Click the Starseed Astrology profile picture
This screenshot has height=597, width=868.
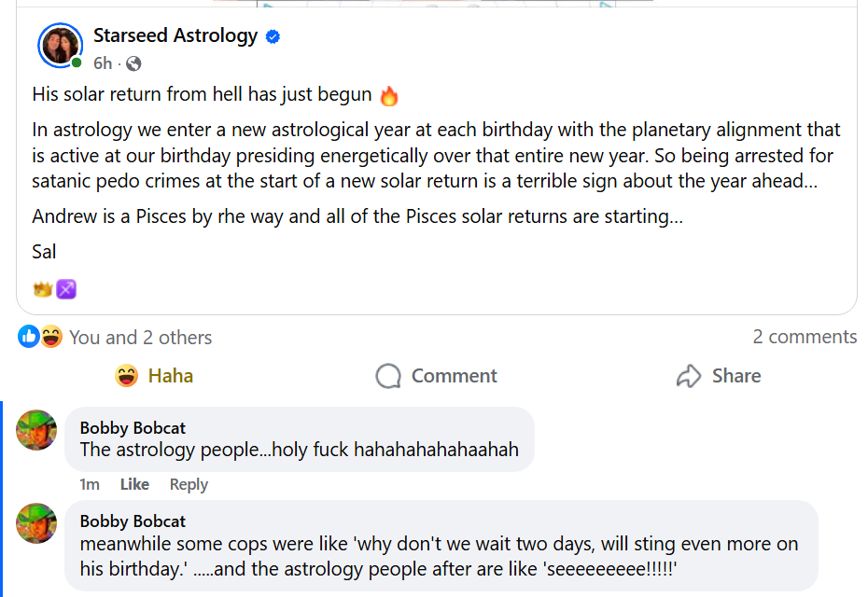(x=60, y=45)
